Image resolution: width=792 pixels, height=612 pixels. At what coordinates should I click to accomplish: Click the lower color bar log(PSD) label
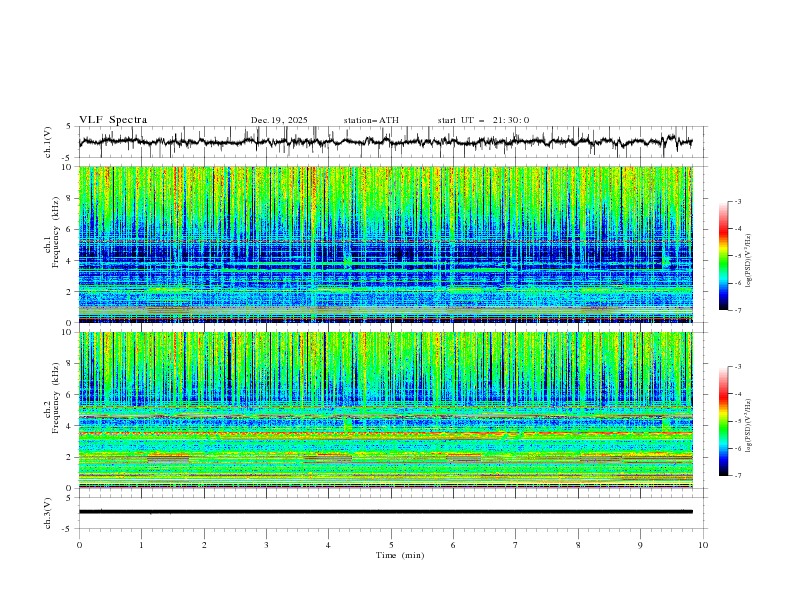point(749,426)
